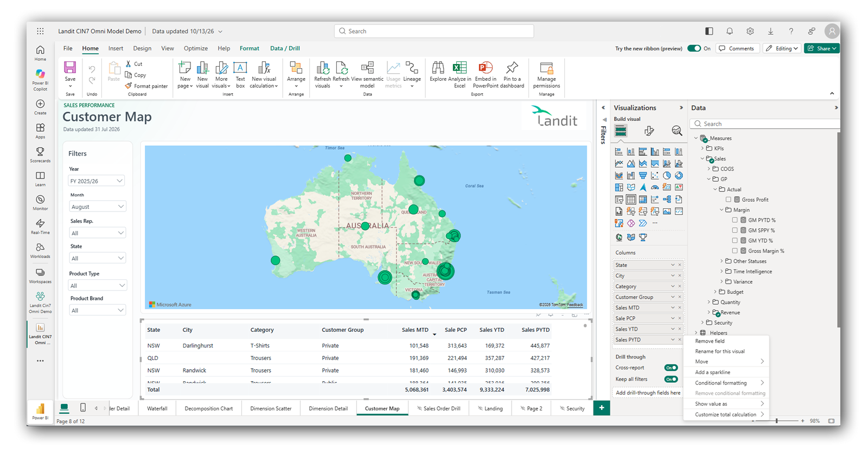Expand the COGS folder
The height and width of the screenshot is (456, 868).
click(x=709, y=169)
